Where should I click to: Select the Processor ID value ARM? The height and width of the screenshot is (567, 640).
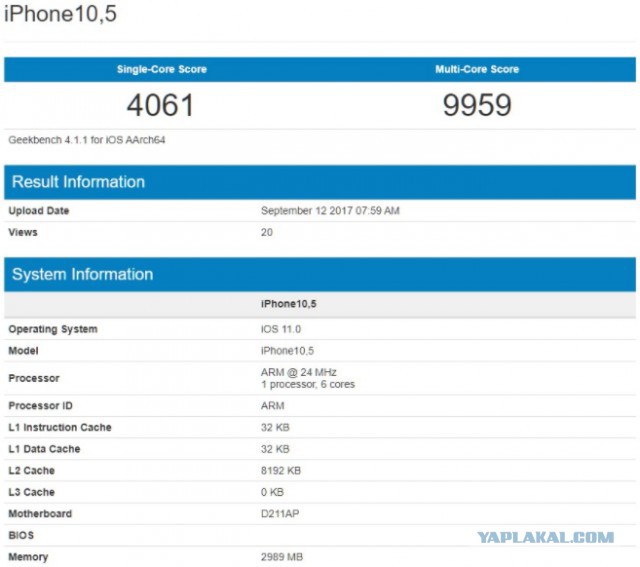tap(273, 406)
